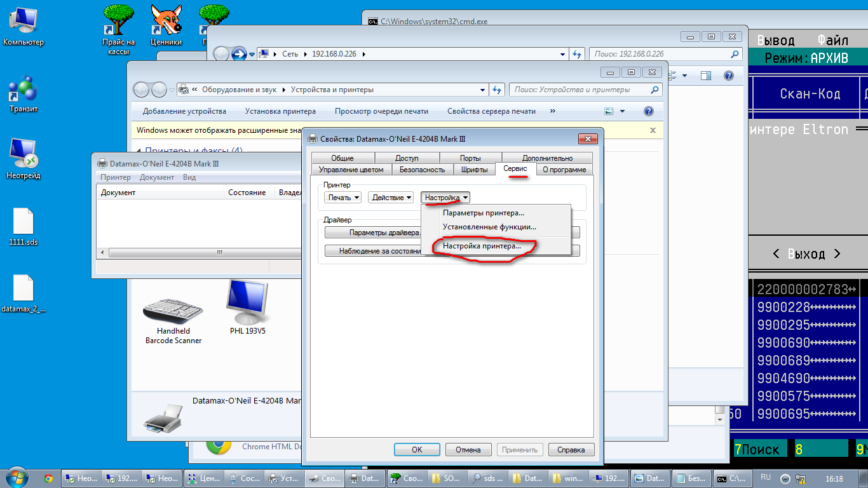Open the Принтер menu in print queue window
Viewport: 868px width, 488px height.
tap(116, 177)
